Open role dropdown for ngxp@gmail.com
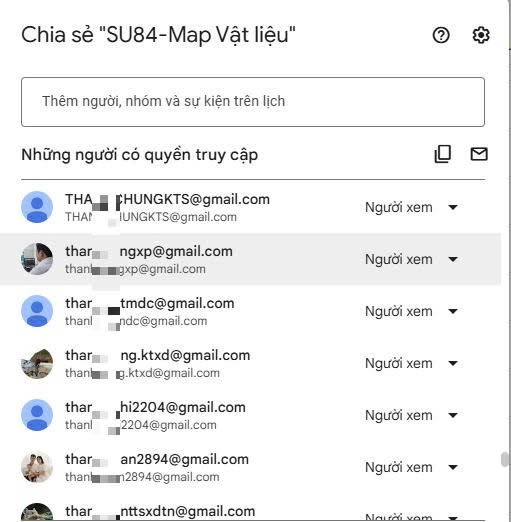 pos(412,259)
